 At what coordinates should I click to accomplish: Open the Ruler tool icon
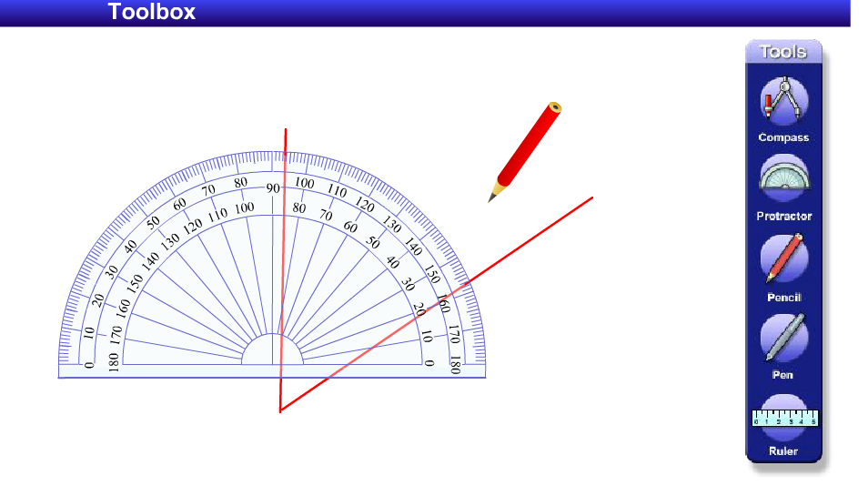(x=784, y=418)
